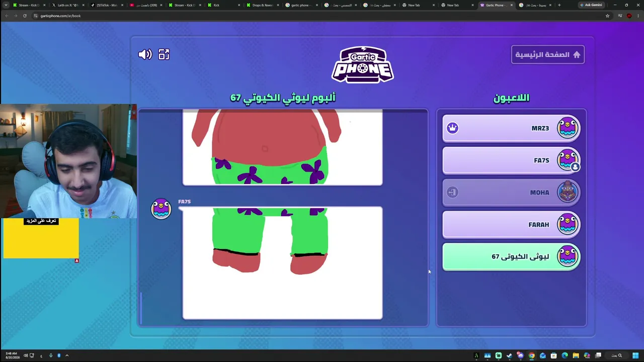Open Discord from the taskbar
Screen dimensions: 644x362
(x=520, y=355)
